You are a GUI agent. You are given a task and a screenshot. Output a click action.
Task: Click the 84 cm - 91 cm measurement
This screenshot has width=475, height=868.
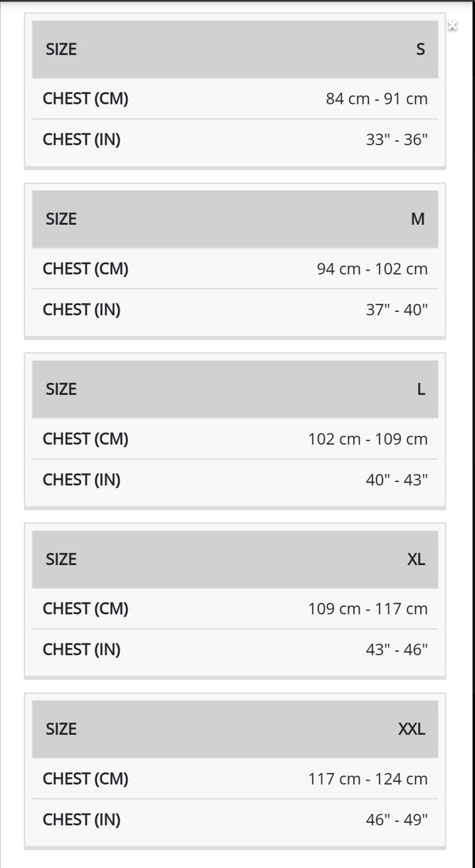[x=377, y=99]
